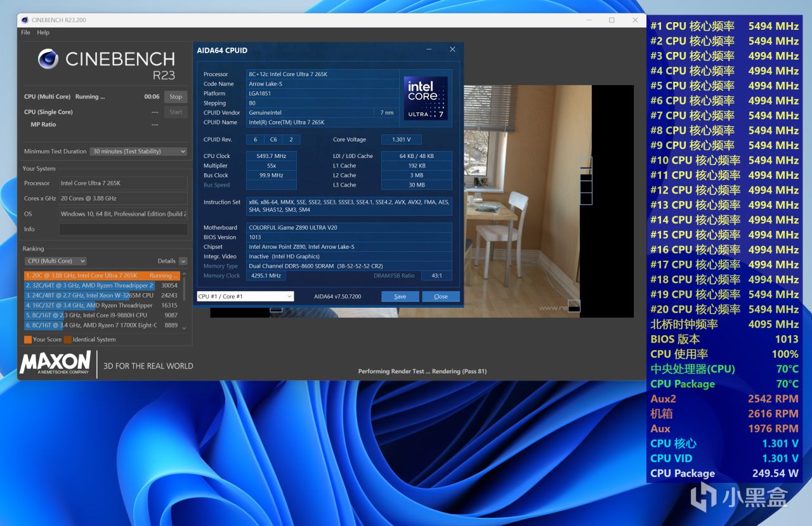Screen dimensions: 812x526
Task: Close AIDA64 CPUID with the X icon
Action: [452, 49]
